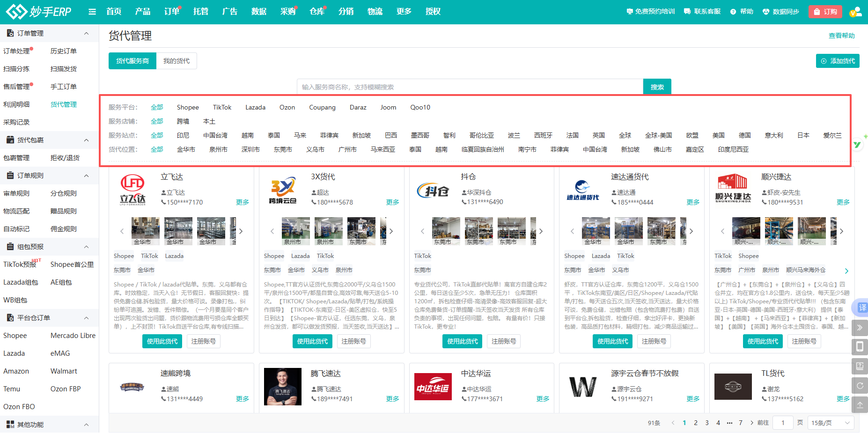The width and height of the screenshot is (868, 433).
Task: Open the user account avatar icon
Action: pos(855,12)
